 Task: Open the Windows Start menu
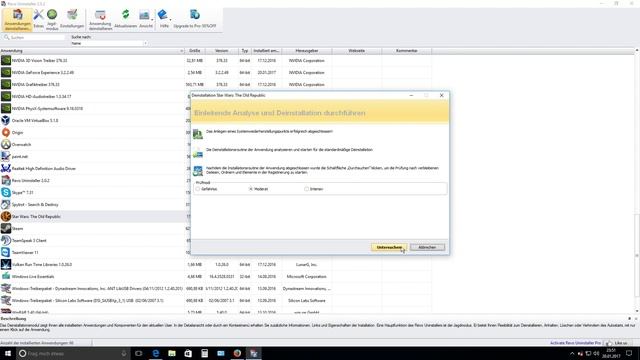click(x=8, y=353)
